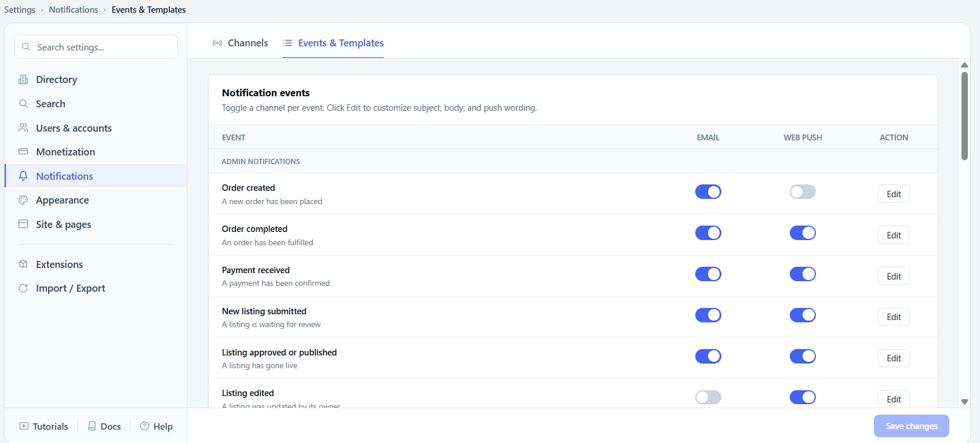Screen dimensions: 980x443
Task: Focus the Search settings input field
Action: [96, 47]
